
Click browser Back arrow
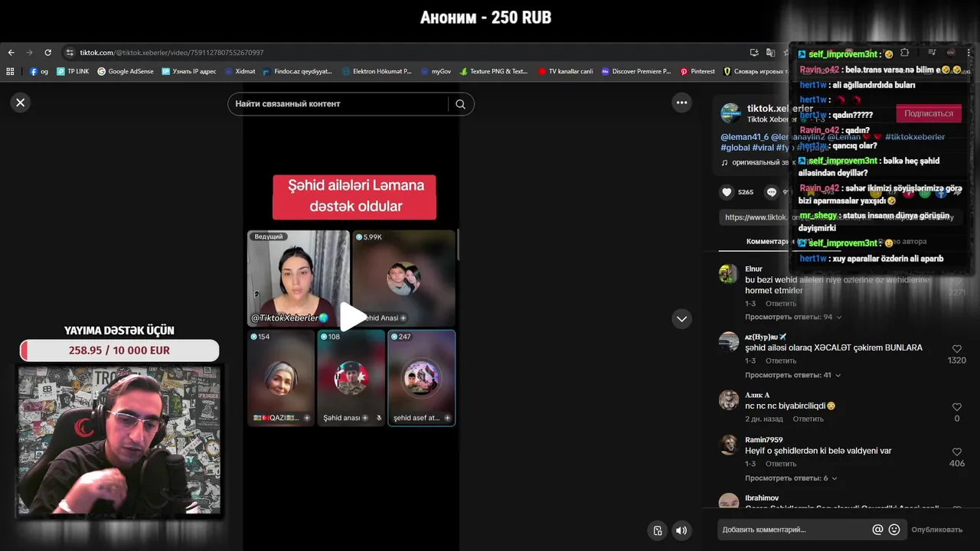pyautogui.click(x=11, y=53)
